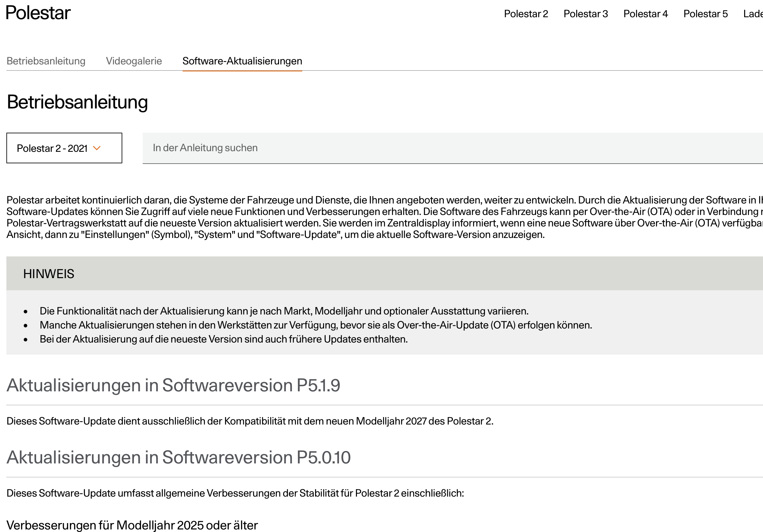Open Polestar 2 in the top navigation

point(526,14)
